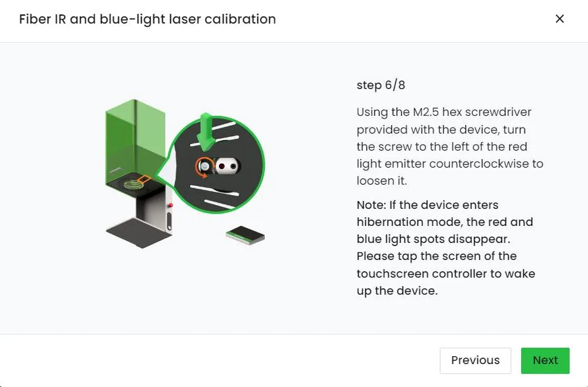Click the M2.5 hex screwdriver instruction paragraph
The width and height of the screenshot is (588, 387).
[x=450, y=147]
